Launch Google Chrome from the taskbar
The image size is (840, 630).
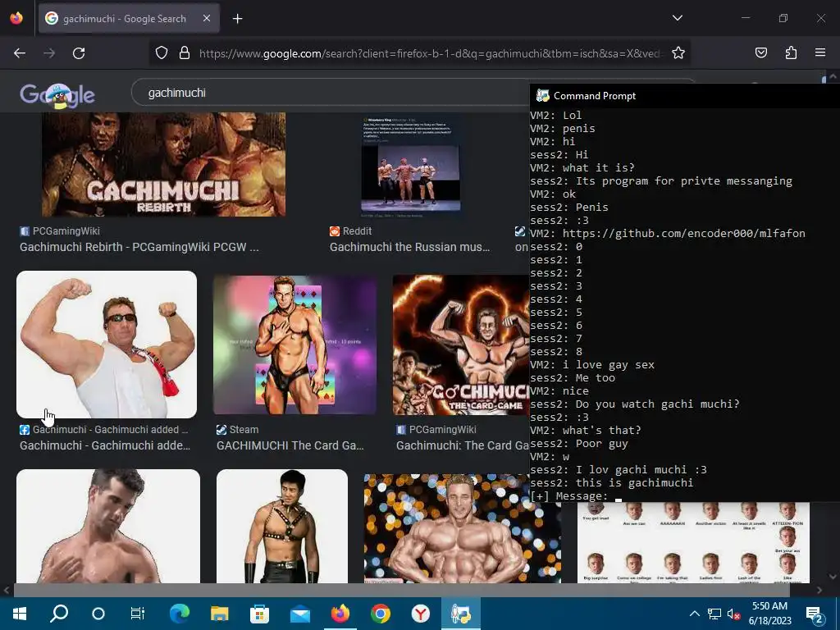coord(381,614)
